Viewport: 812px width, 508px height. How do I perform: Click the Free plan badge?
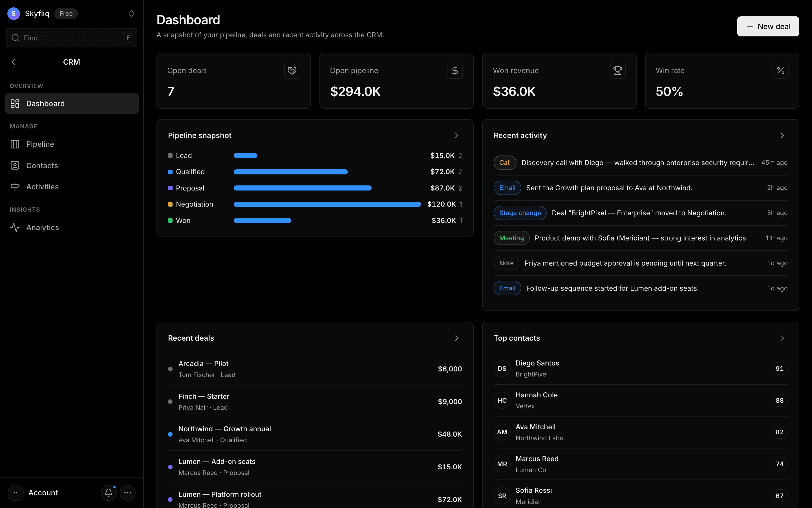click(x=66, y=14)
